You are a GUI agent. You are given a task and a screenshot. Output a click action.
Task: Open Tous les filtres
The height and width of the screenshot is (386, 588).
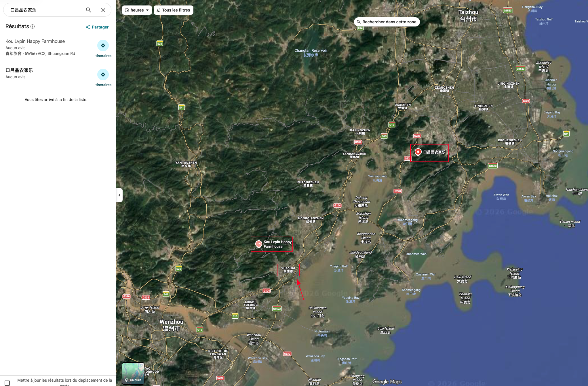[174, 10]
